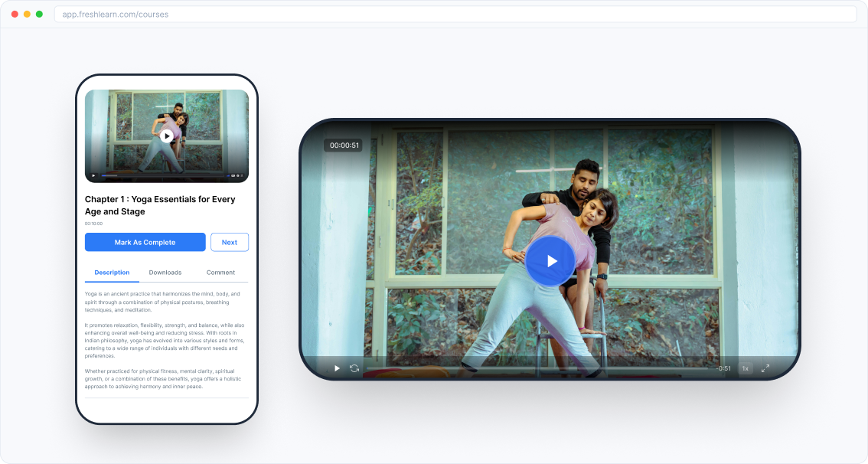The image size is (868, 464).
Task: Open the settings icon in the mobile player controls
Action: coord(237,175)
